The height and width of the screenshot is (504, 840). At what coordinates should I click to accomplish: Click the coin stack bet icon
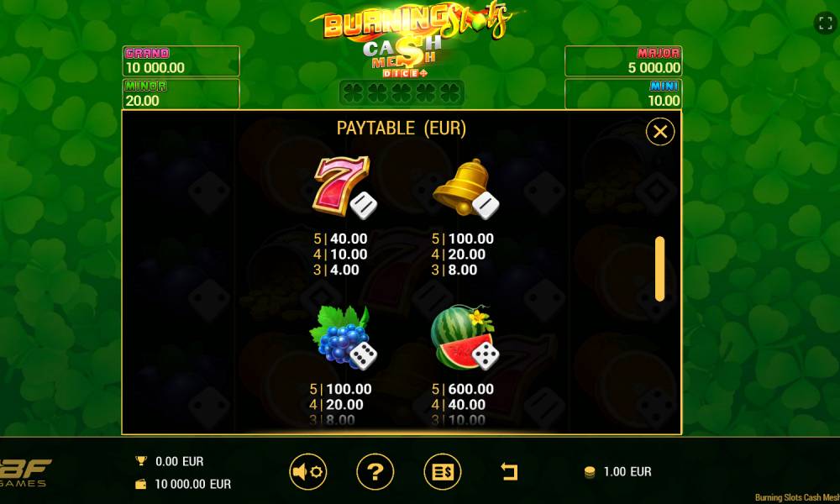coord(590,472)
